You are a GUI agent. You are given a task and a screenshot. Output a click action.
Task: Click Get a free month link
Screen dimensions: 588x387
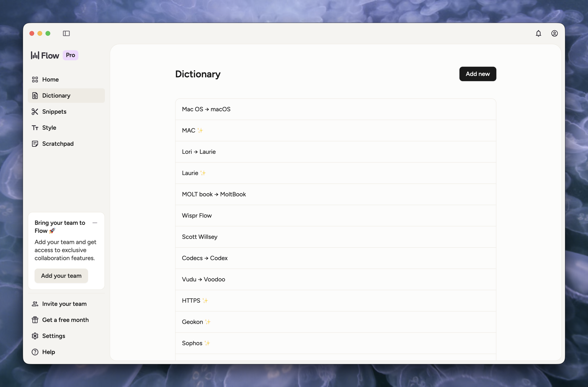[x=66, y=320]
